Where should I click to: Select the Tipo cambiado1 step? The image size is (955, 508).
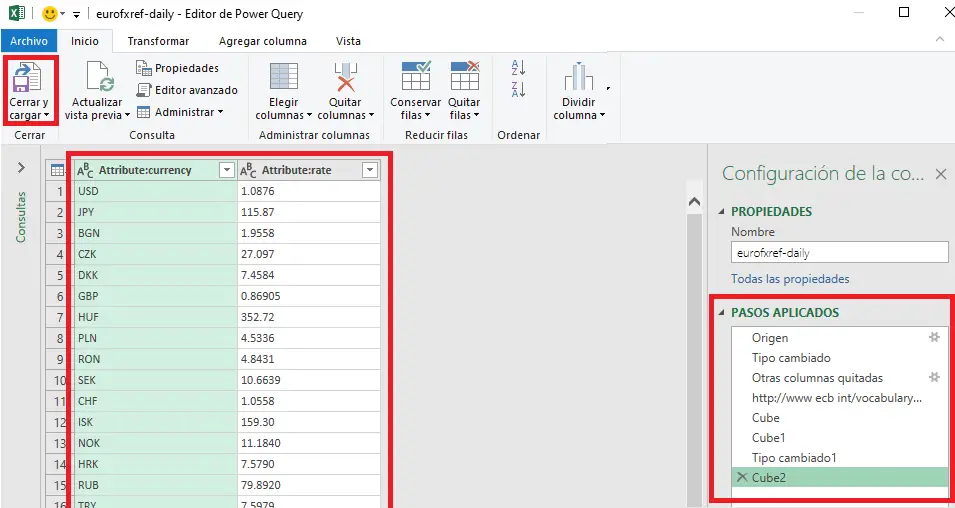(x=840, y=457)
